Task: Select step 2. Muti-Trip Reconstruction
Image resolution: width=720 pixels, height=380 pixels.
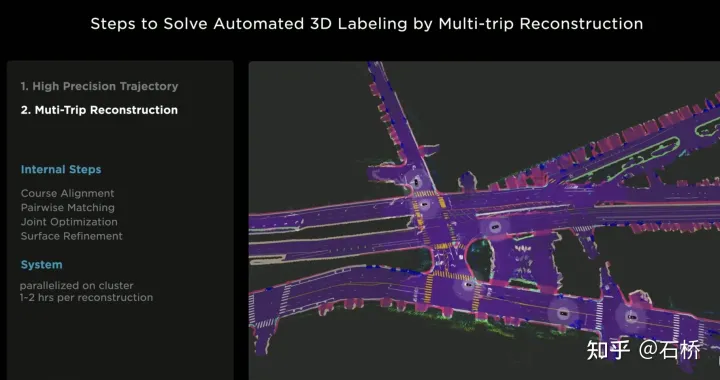Action: coord(99,110)
